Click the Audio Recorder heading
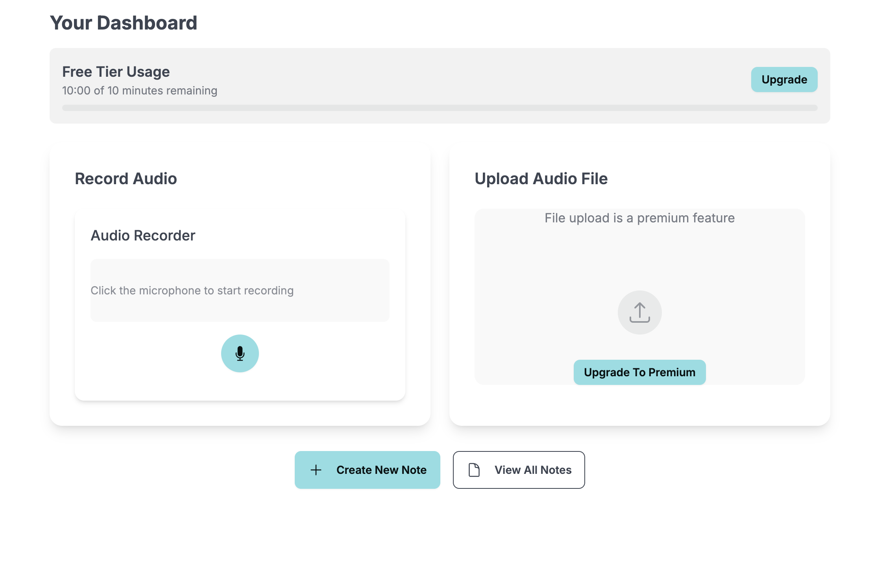The width and height of the screenshot is (872, 588). (x=143, y=235)
